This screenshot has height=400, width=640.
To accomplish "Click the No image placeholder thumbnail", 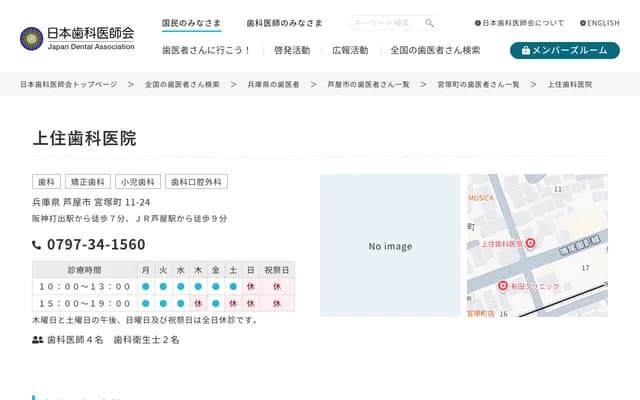I will 390,246.
